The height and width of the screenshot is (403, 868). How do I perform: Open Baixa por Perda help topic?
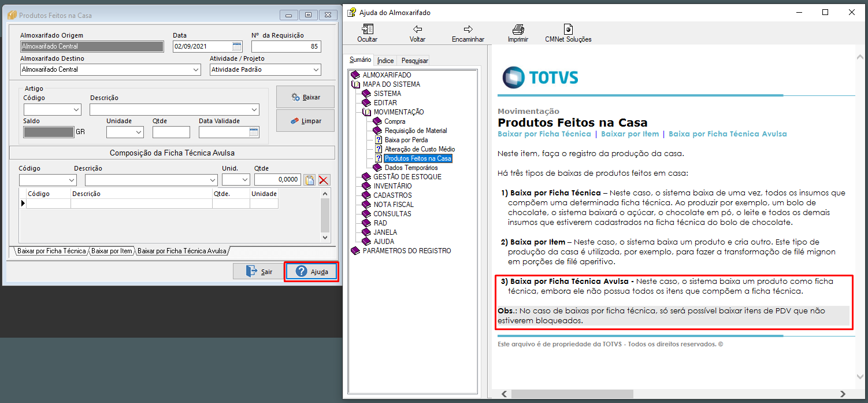(x=406, y=140)
